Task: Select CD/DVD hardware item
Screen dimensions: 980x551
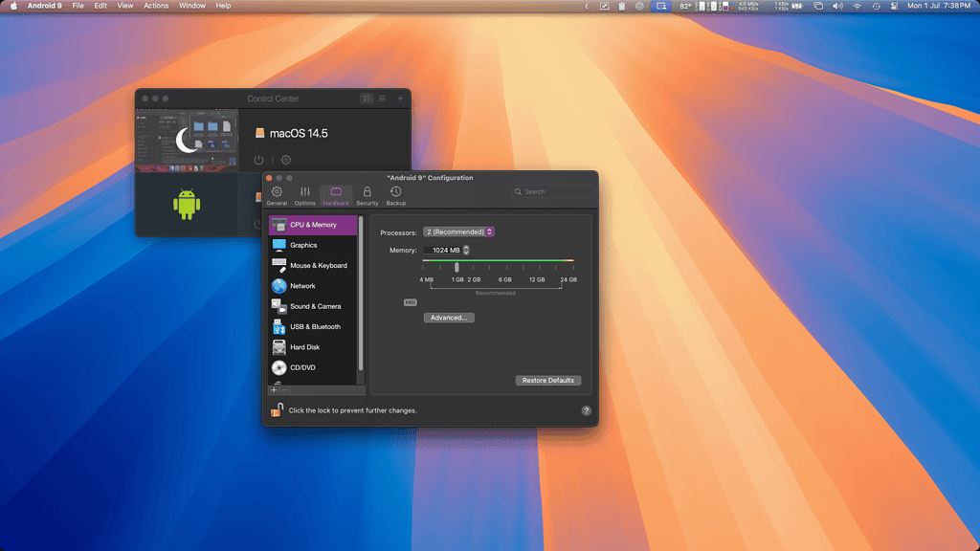Action: (302, 367)
